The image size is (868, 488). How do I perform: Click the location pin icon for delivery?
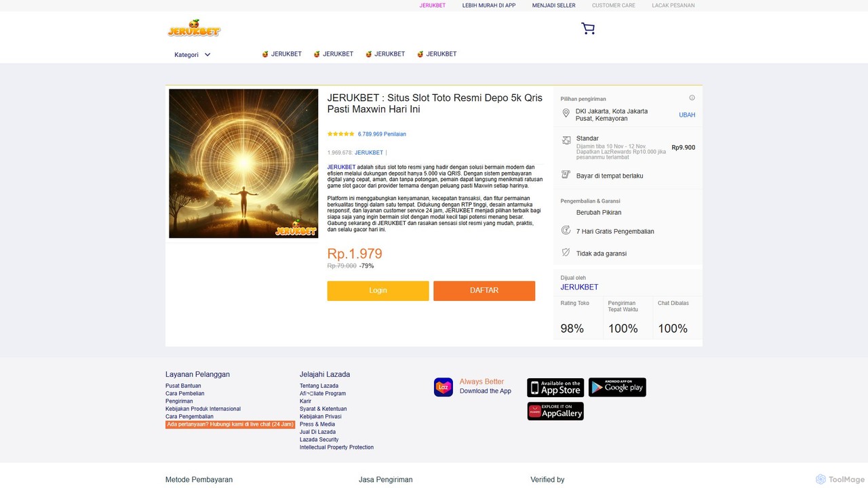tap(566, 114)
